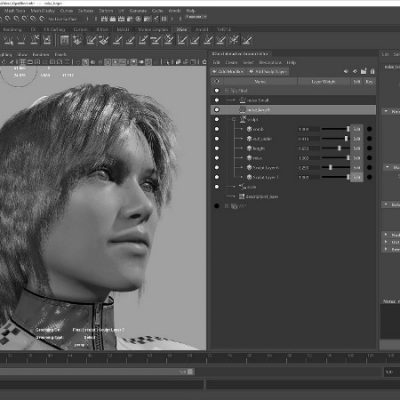Open the Descriptions menu in the groom editor
The image size is (400, 400).
270,62
